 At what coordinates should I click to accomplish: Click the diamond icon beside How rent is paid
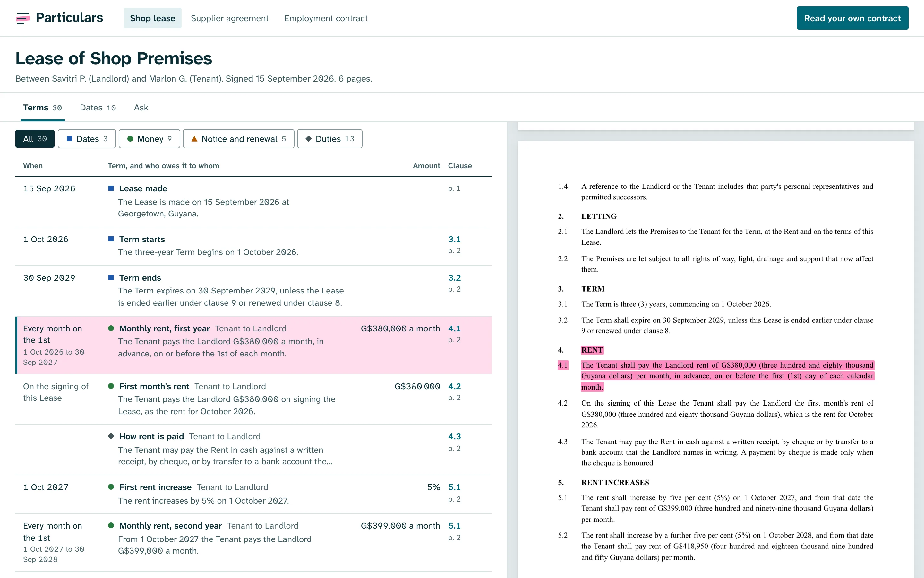(x=111, y=436)
